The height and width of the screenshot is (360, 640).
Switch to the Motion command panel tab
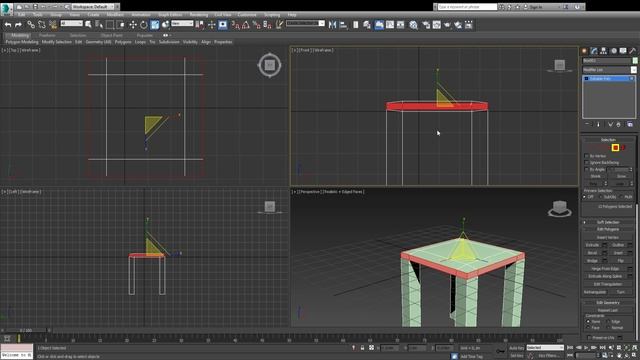pyautogui.click(x=613, y=51)
